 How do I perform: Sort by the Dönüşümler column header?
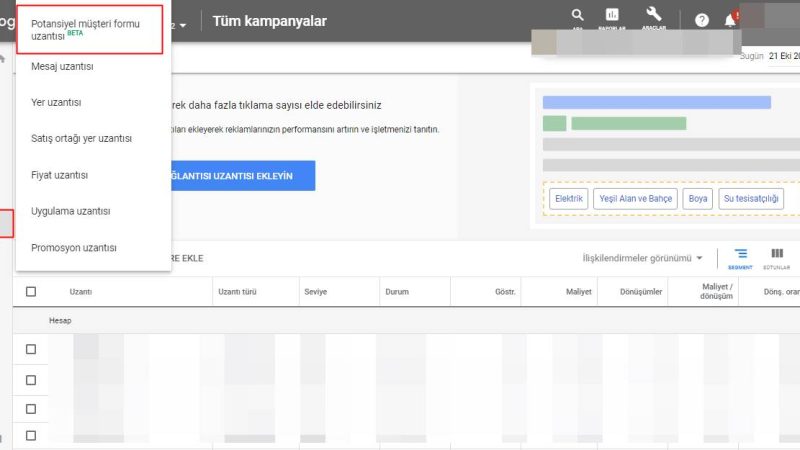[x=641, y=292]
